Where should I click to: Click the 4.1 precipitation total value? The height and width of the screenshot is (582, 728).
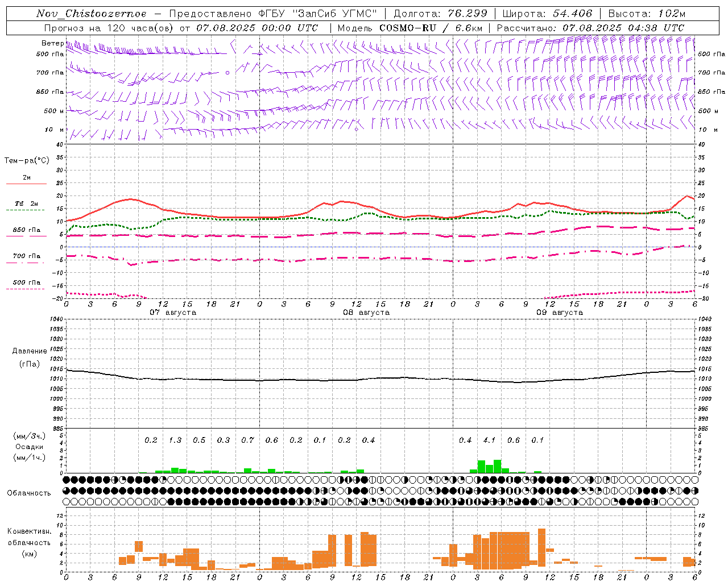[489, 440]
